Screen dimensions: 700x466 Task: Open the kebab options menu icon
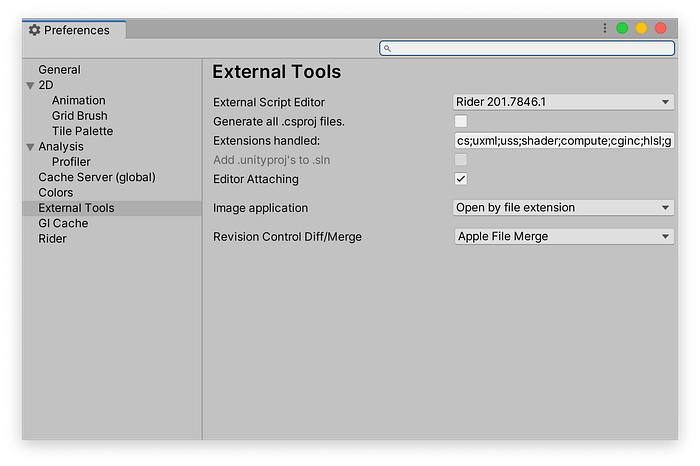[604, 29]
